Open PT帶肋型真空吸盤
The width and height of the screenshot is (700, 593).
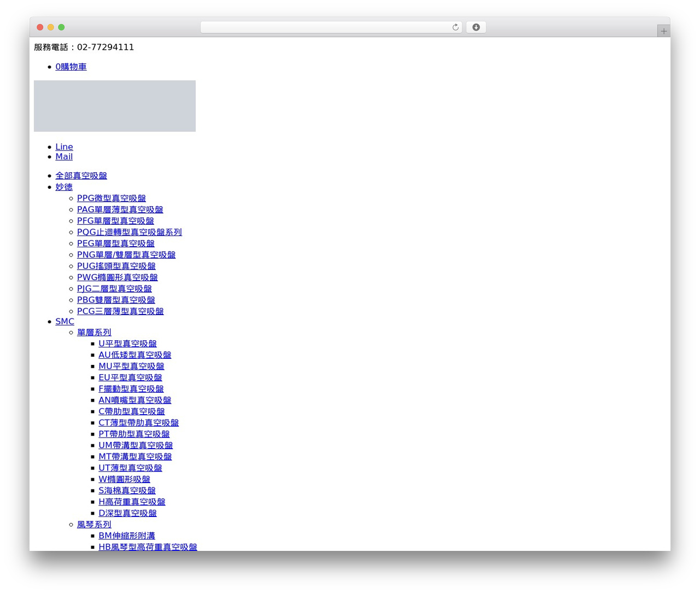[134, 434]
